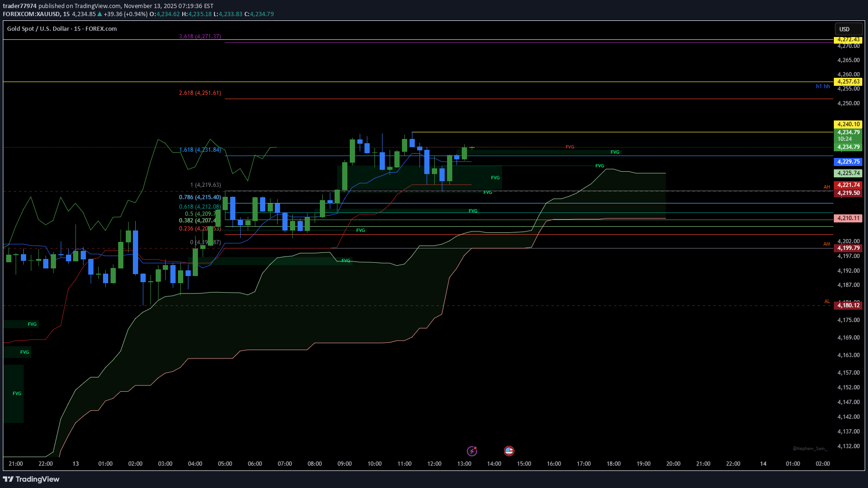This screenshot has width=868, height=488.
Task: Click the FOREXCOM:XAUUSD symbol in header
Action: click(31, 14)
